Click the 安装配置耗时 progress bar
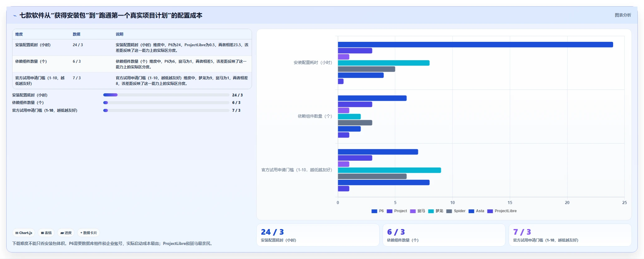The image size is (644, 259). pyautogui.click(x=166, y=95)
